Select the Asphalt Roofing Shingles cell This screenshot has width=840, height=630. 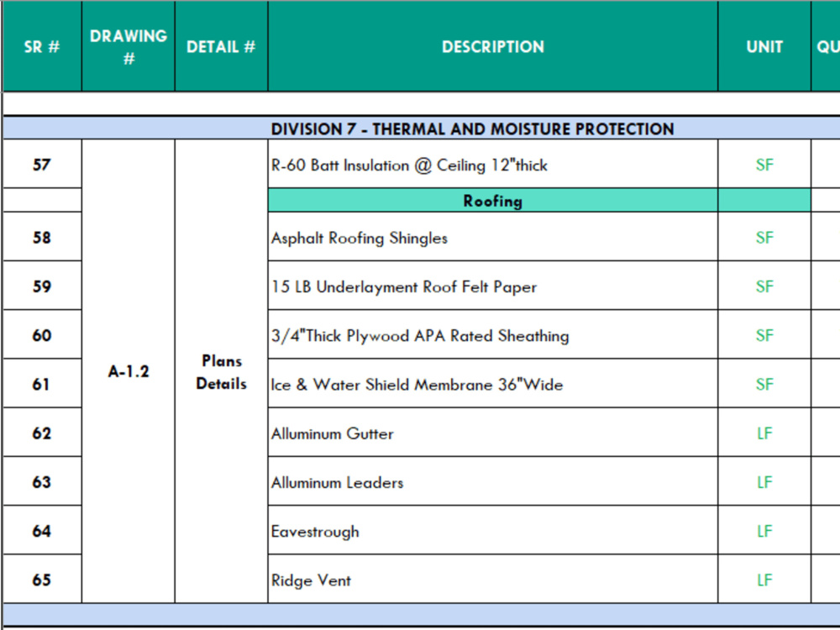coord(493,238)
